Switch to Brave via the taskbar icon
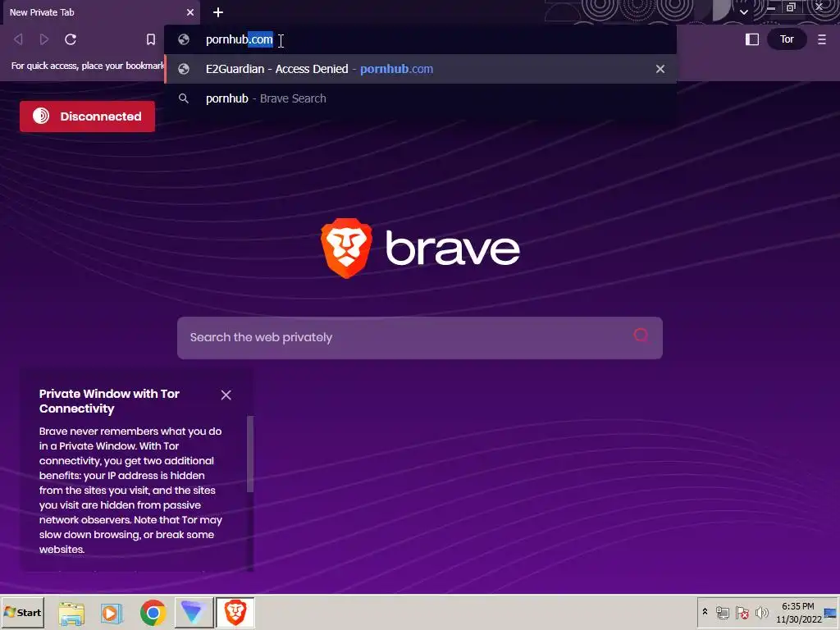840x630 pixels. (235, 612)
